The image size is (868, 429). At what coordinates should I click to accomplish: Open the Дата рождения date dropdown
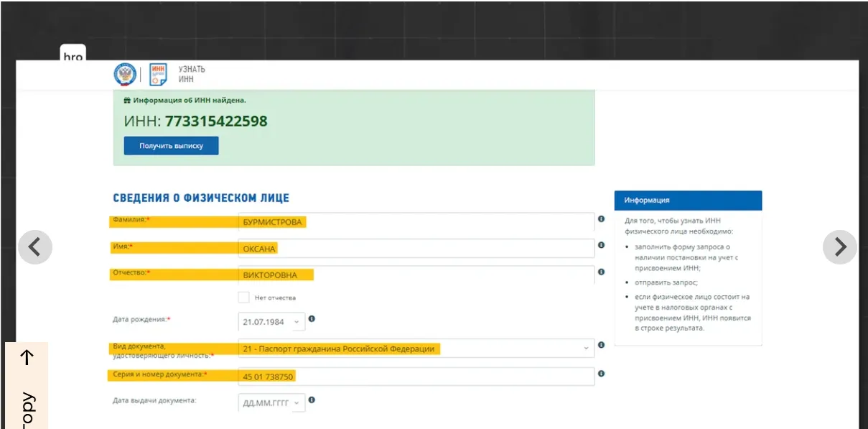pos(271,322)
